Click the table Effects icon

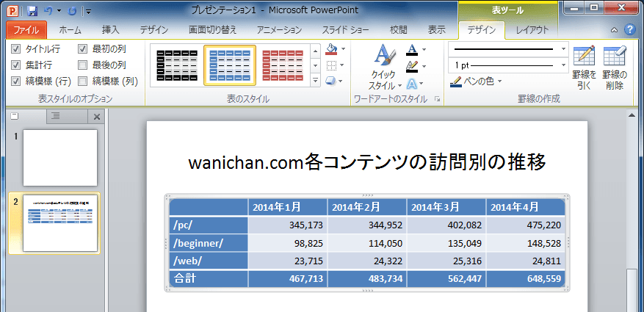click(x=331, y=81)
